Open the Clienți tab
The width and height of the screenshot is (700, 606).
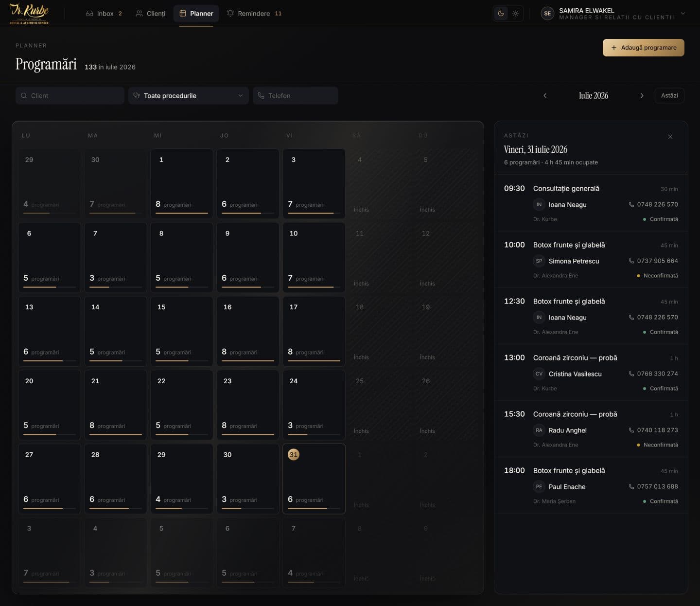(151, 14)
